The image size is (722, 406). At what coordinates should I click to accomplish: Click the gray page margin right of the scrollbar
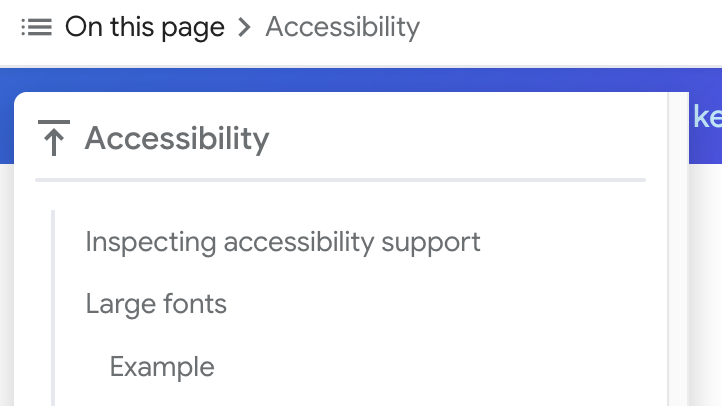[x=705, y=285]
